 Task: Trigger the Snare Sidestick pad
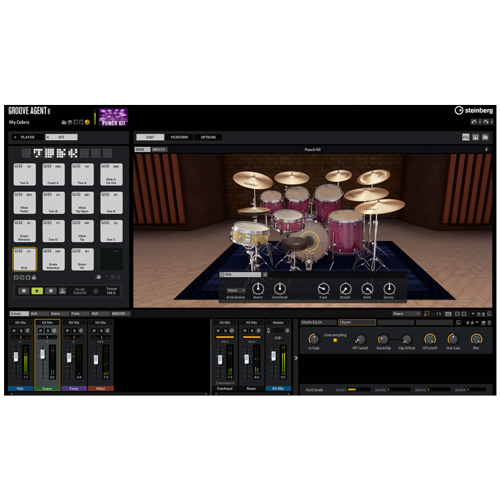tap(53, 259)
